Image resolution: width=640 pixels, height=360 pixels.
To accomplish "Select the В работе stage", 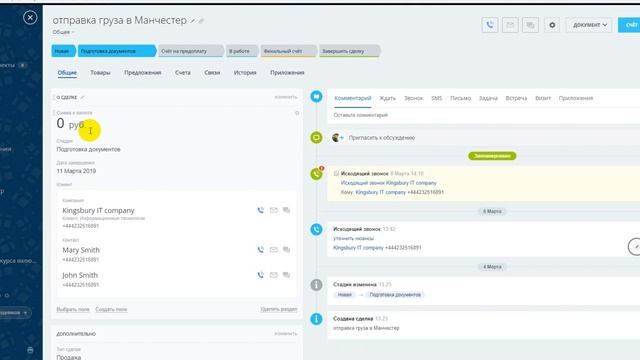I will click(242, 51).
